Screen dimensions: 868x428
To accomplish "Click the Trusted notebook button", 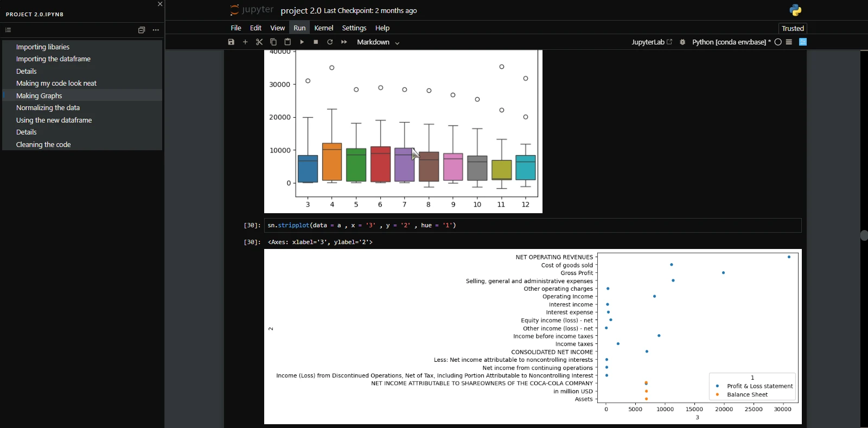I will click(x=793, y=29).
